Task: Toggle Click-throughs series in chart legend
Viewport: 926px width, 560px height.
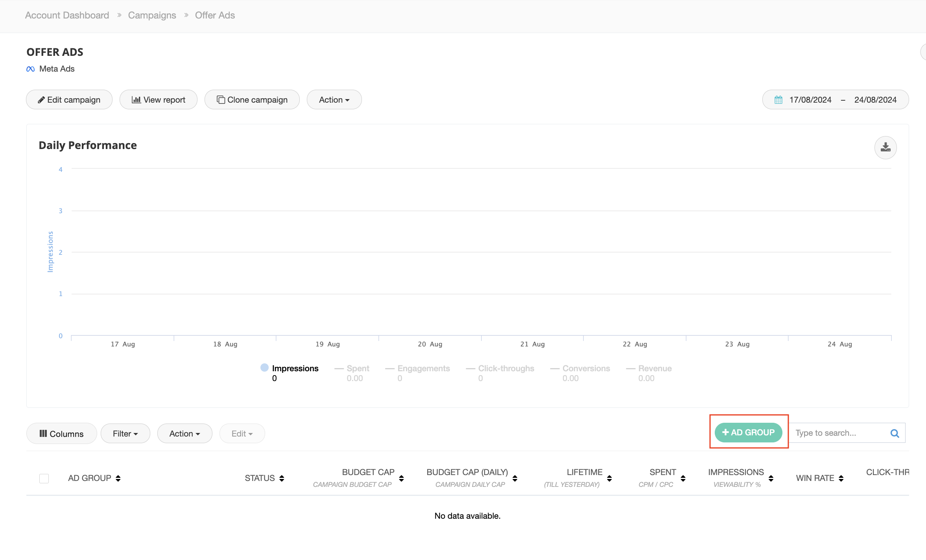Action: click(x=506, y=368)
